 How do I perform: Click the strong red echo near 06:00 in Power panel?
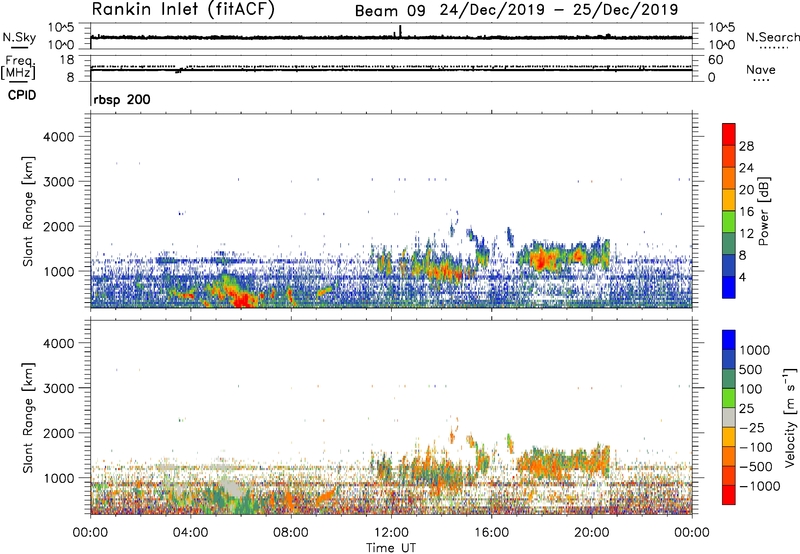click(244, 300)
